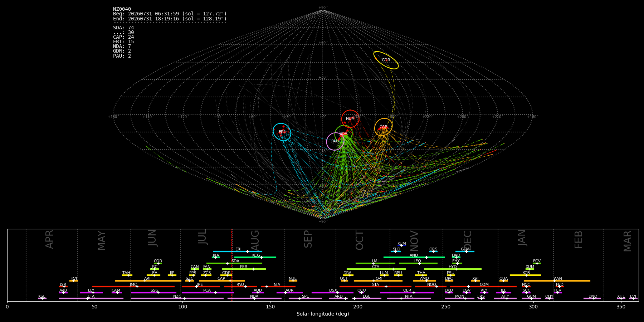Select the orange AAN shower bar

point(557,281)
